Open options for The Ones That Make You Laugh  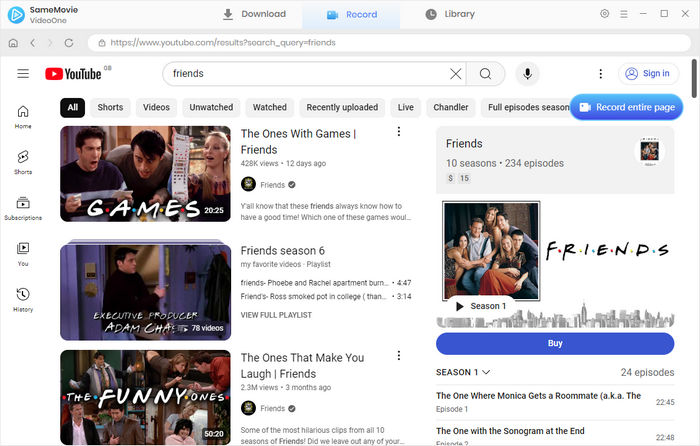[x=399, y=355]
